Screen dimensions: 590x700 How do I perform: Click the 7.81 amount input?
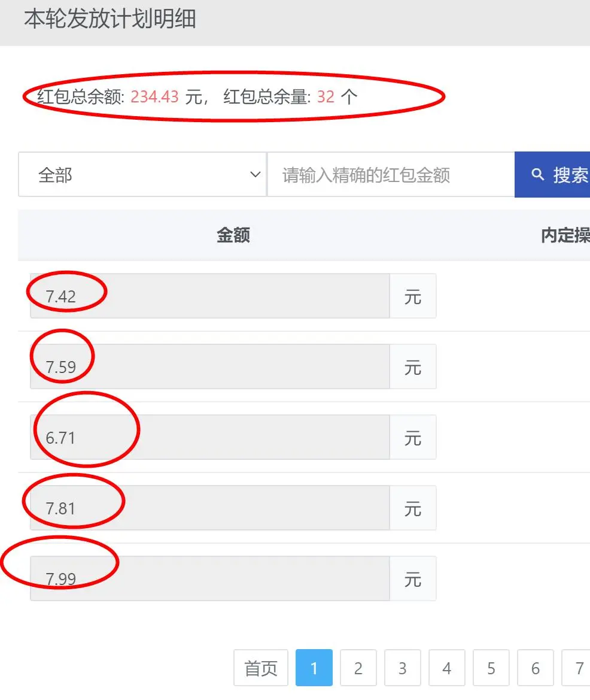click(x=209, y=508)
